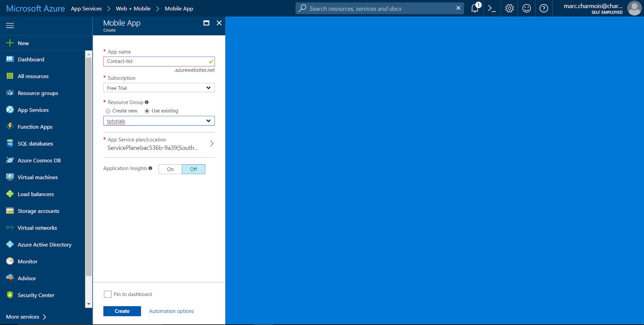Click Virtual machines monitor icon

click(x=10, y=177)
